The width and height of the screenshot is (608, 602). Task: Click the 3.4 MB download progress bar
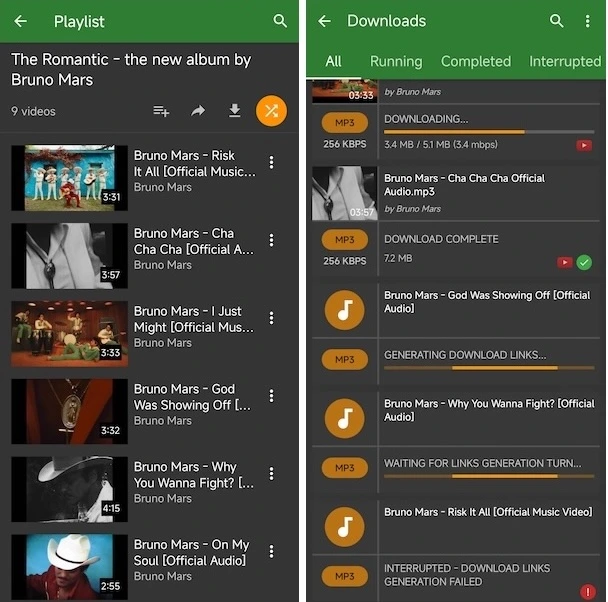[489, 132]
